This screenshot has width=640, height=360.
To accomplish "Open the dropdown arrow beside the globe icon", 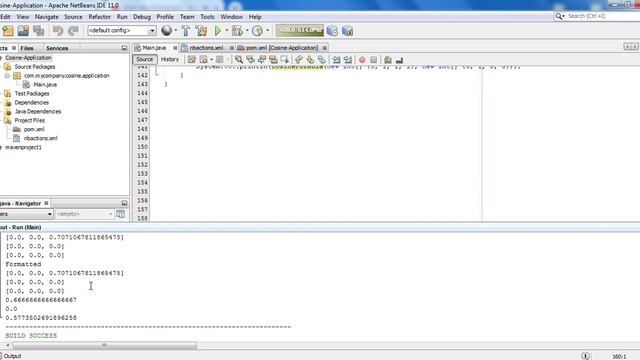I will tap(176, 30).
